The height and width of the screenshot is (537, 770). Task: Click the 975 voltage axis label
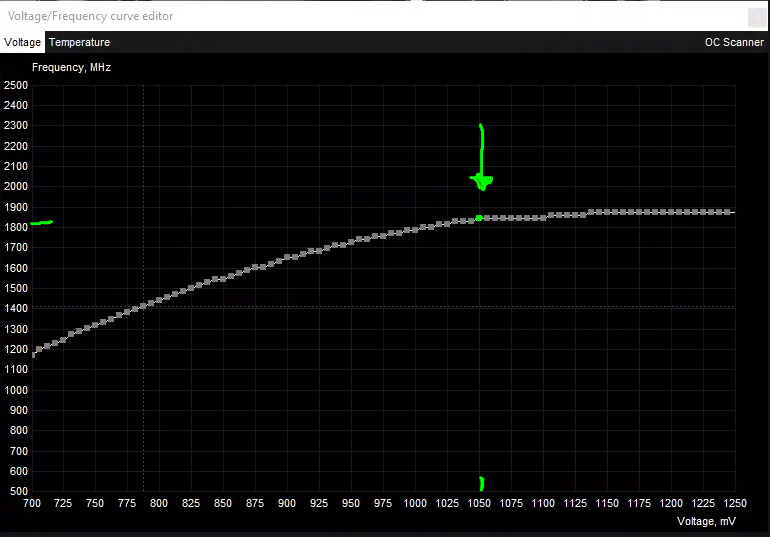(x=383, y=503)
